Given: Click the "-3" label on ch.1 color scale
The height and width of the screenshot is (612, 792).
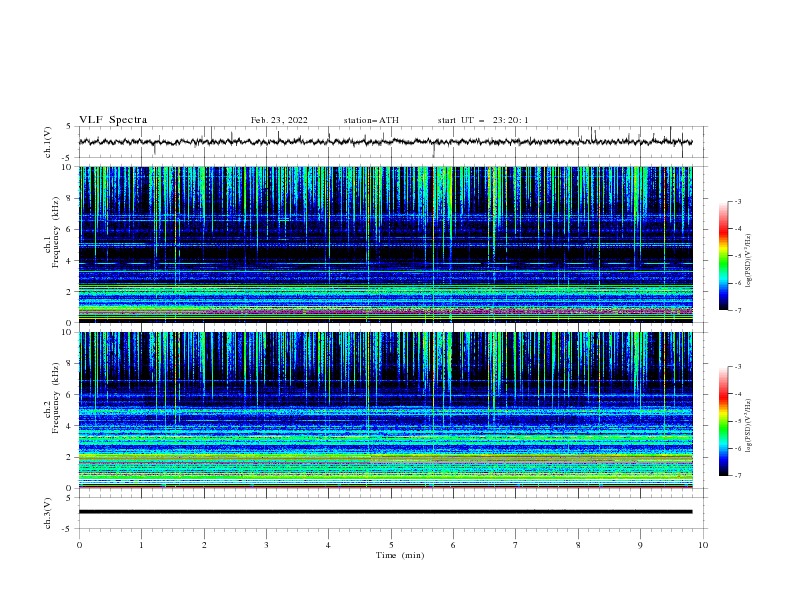Looking at the screenshot, I should pyautogui.click(x=738, y=201).
